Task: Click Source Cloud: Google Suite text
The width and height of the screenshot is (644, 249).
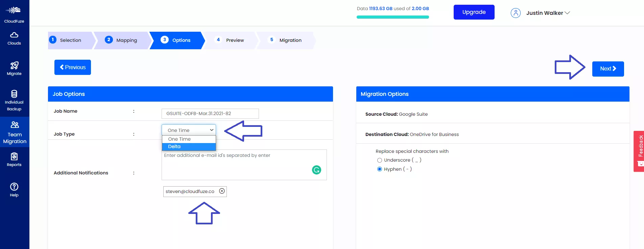Action: pyautogui.click(x=397, y=114)
